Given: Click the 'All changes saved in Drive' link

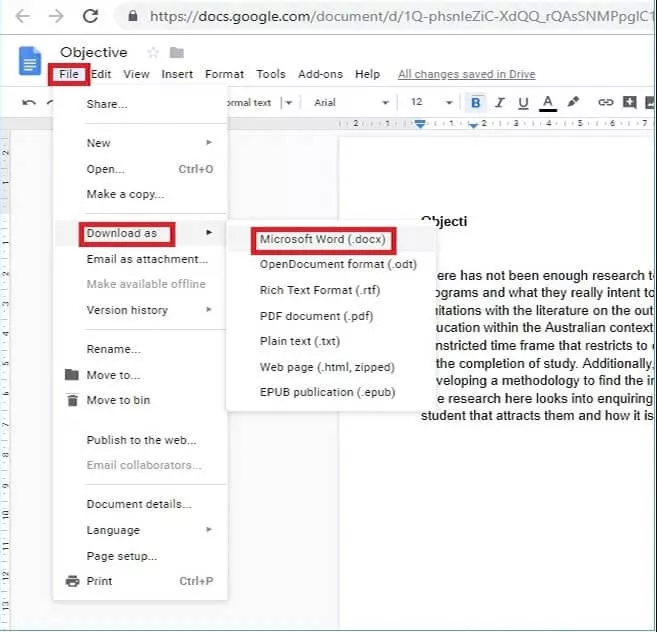Looking at the screenshot, I should [466, 74].
